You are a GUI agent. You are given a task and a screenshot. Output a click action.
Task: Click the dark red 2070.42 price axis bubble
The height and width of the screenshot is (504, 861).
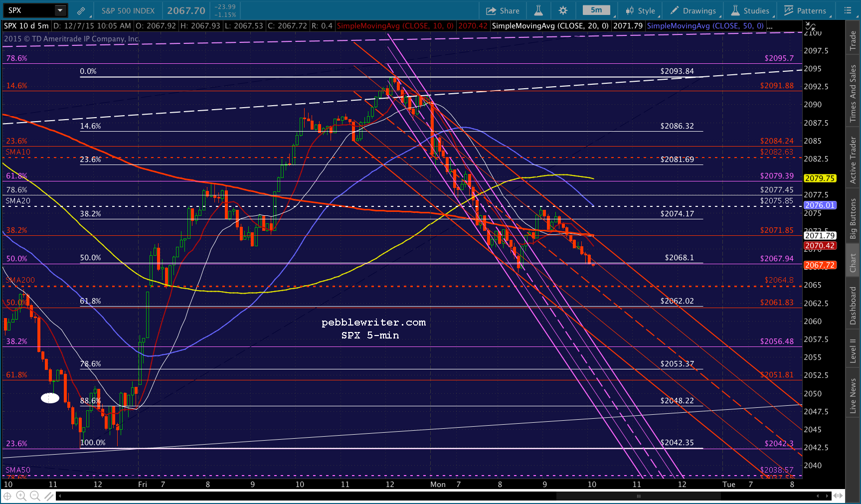tap(820, 245)
